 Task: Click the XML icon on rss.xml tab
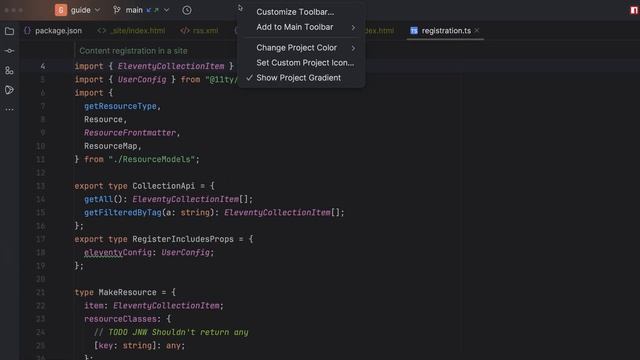[x=184, y=31]
